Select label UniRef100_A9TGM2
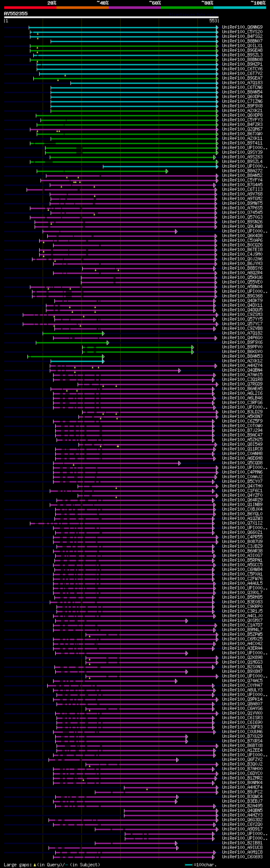The image size is (270, 868). (x=242, y=199)
